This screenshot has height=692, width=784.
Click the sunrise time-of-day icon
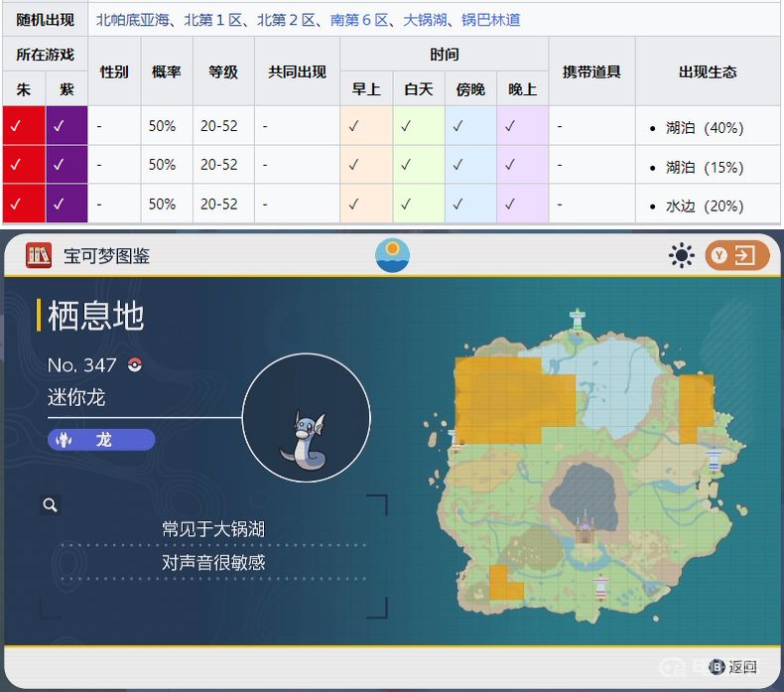point(393,255)
